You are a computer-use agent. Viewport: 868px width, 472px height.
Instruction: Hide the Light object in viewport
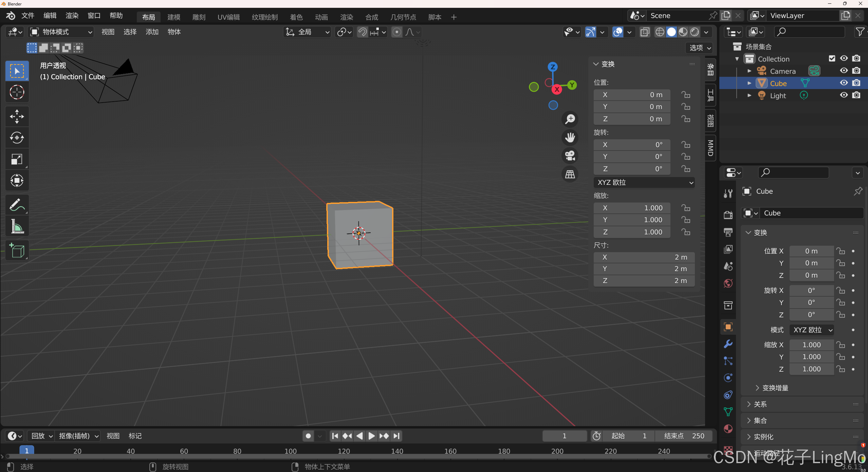[844, 95]
